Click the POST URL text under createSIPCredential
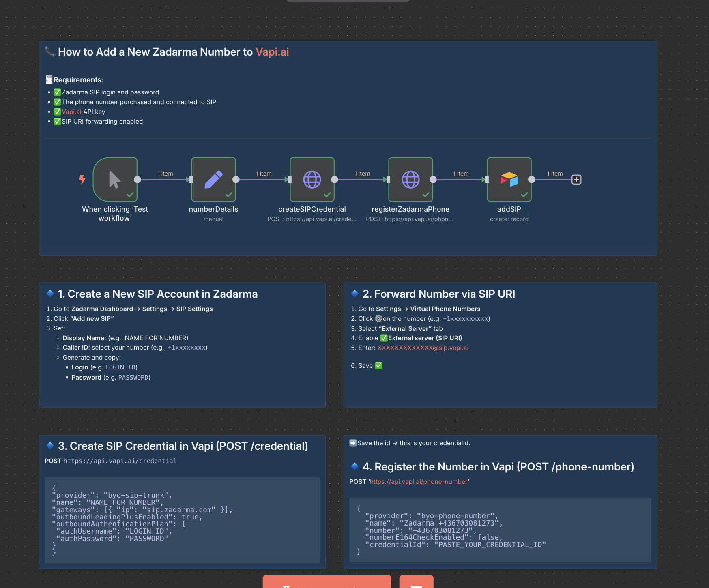Viewport: 709px width, 588px height. (x=312, y=219)
